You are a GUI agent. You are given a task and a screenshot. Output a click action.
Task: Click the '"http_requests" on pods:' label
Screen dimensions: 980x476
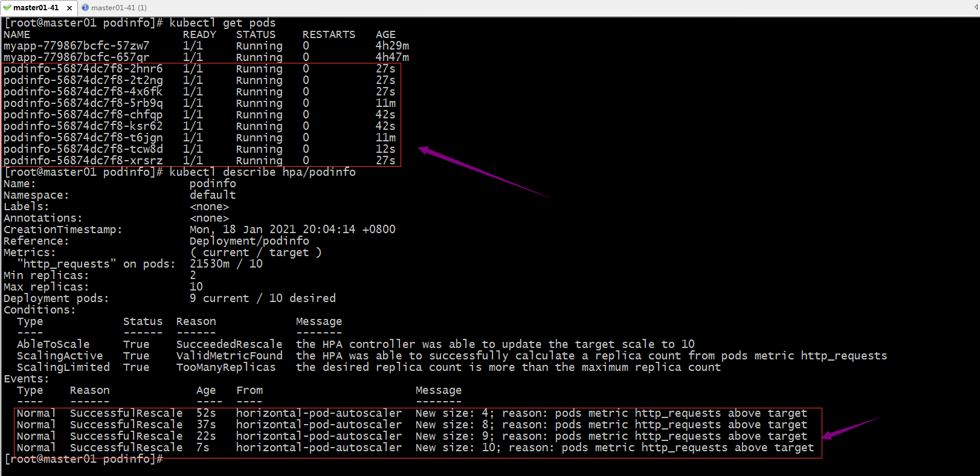click(x=96, y=264)
